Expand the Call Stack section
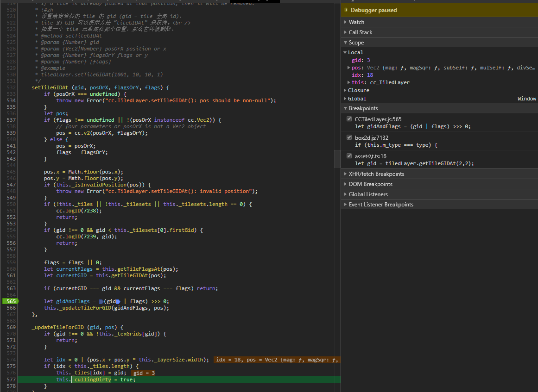Screen dimensions: 538x392 tap(360, 32)
